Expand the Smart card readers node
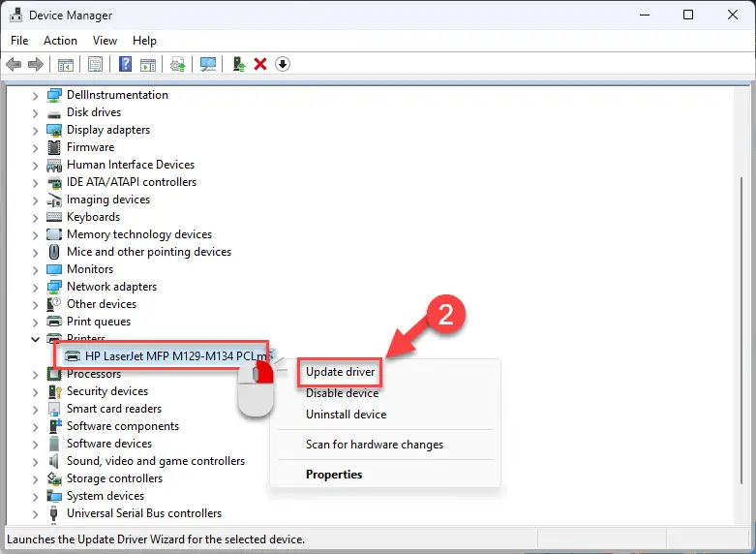 (35, 410)
